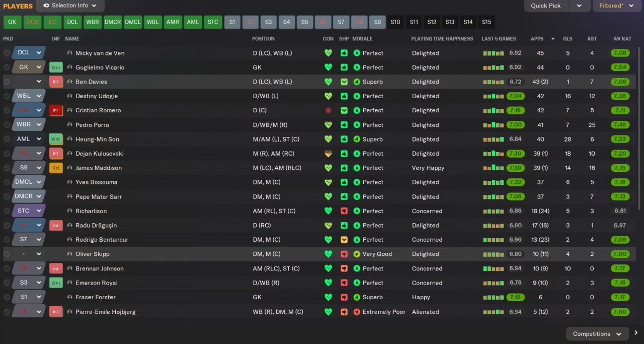Open Micky van de Ven's DCL position picker

pos(29,53)
